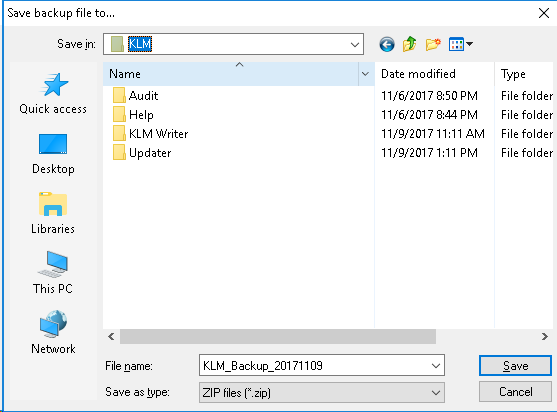This screenshot has height=412, width=557.
Task: Open Quick access in places bar
Action: click(53, 94)
